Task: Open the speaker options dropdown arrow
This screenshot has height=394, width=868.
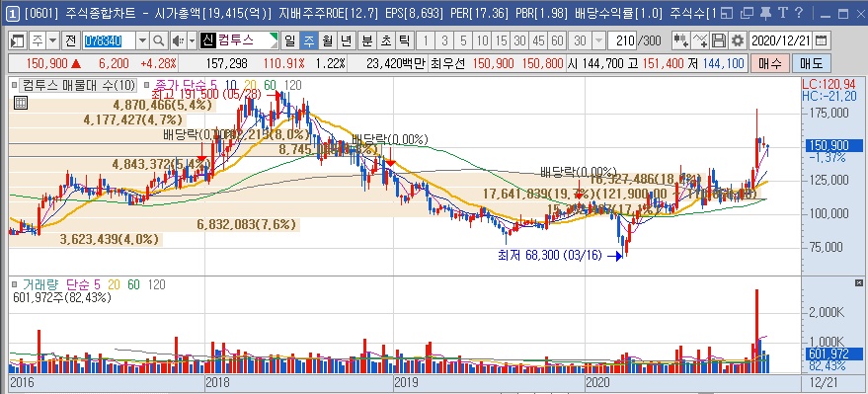Action: (193, 40)
